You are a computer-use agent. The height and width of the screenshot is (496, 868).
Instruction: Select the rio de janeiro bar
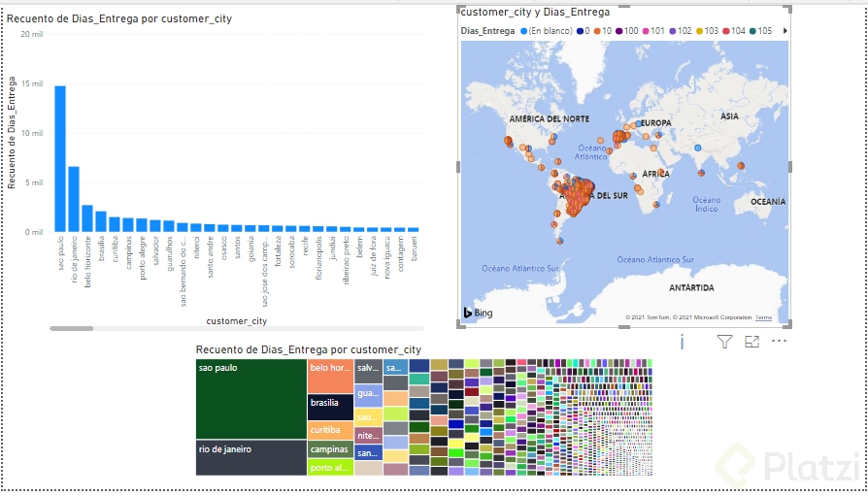pos(74,199)
